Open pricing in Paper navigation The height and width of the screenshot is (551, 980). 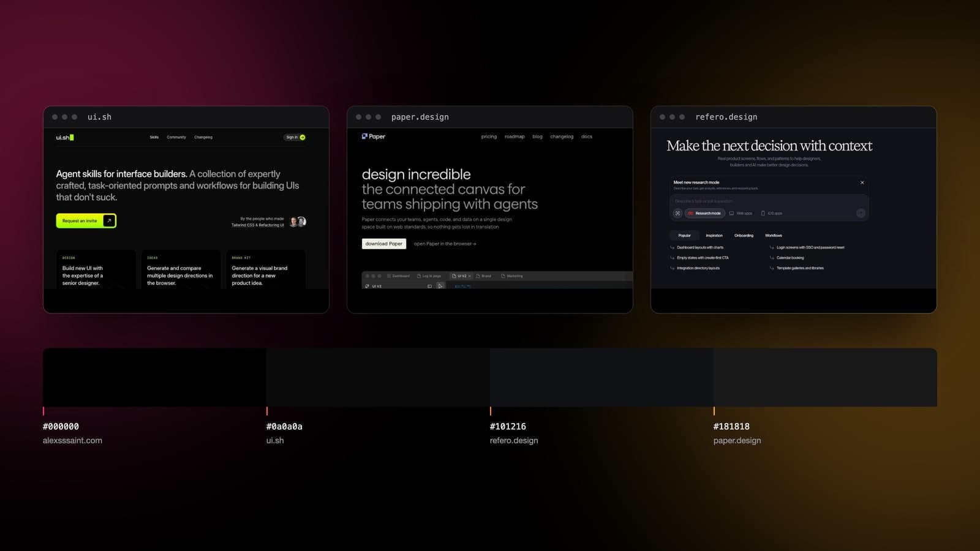coord(489,137)
